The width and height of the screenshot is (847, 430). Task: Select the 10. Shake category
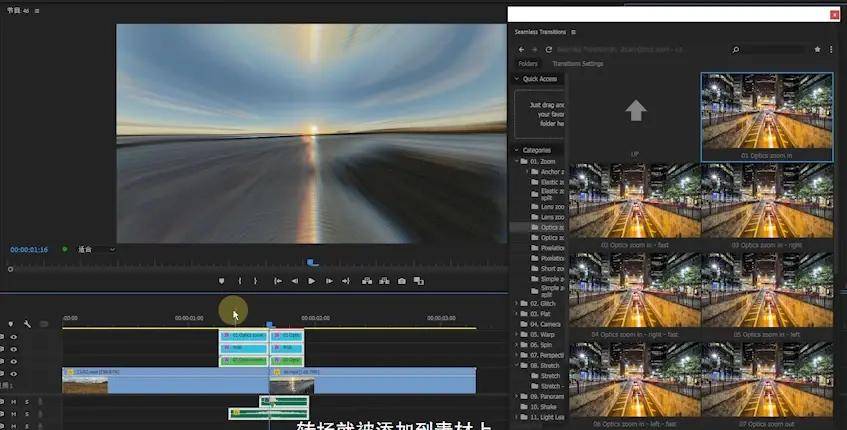[539, 407]
